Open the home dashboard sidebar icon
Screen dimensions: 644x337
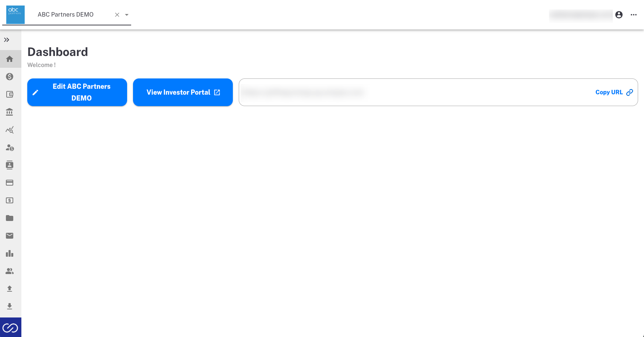10,59
